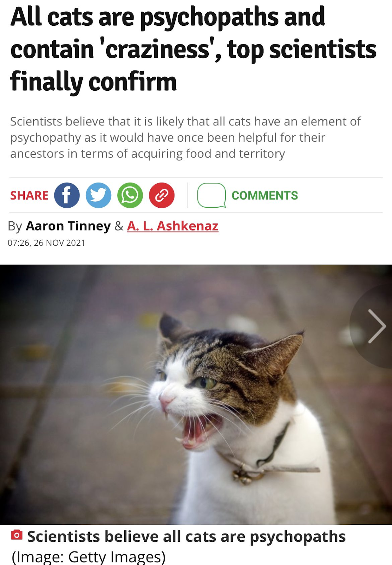The image size is (392, 565).
Task: Open the COMMENTS text link
Action: [265, 195]
